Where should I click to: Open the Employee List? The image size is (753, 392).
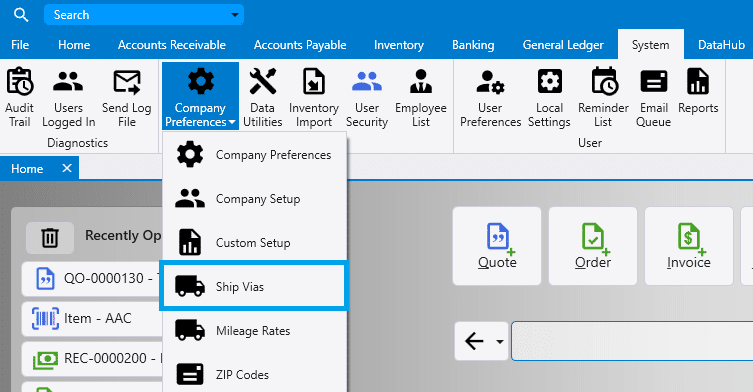(421, 98)
